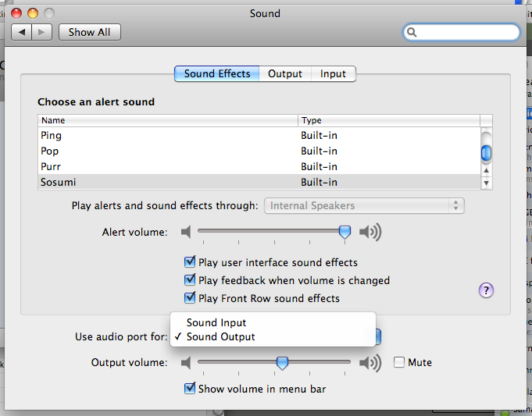Switch to the Input tab
Image resolution: width=532 pixels, height=416 pixels.
[x=333, y=73]
